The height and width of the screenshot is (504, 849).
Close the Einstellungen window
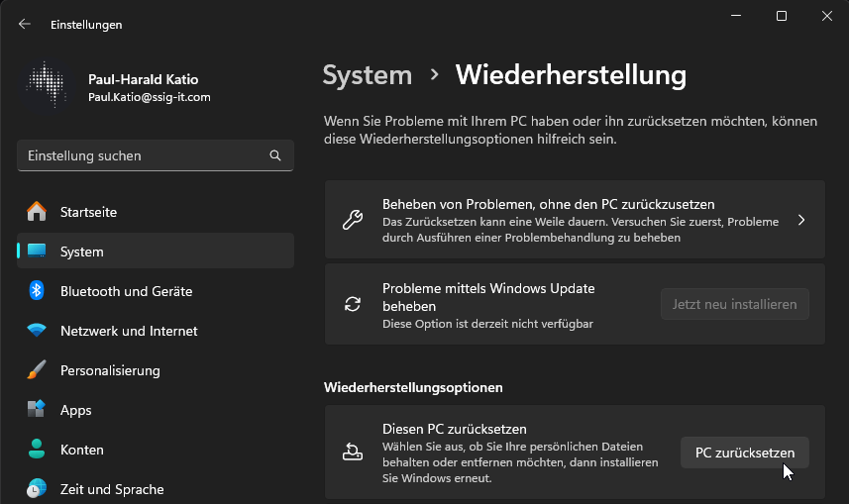coord(827,16)
